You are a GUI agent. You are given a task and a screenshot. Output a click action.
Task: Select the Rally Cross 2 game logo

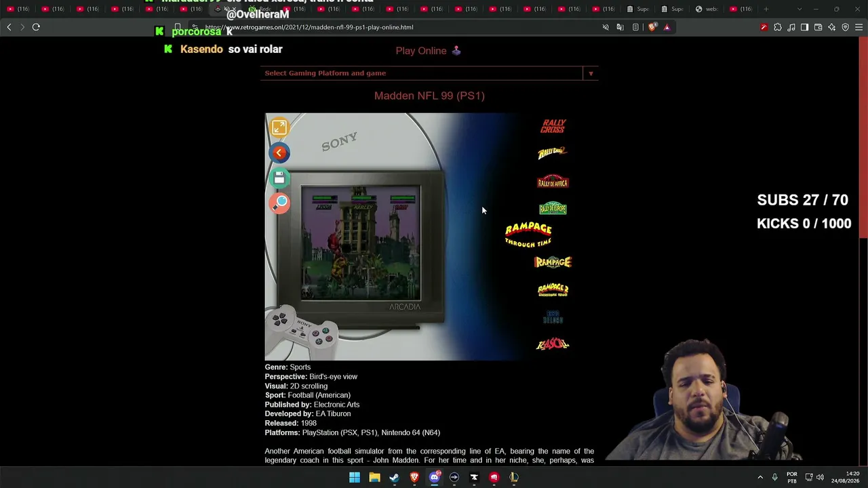553,153
